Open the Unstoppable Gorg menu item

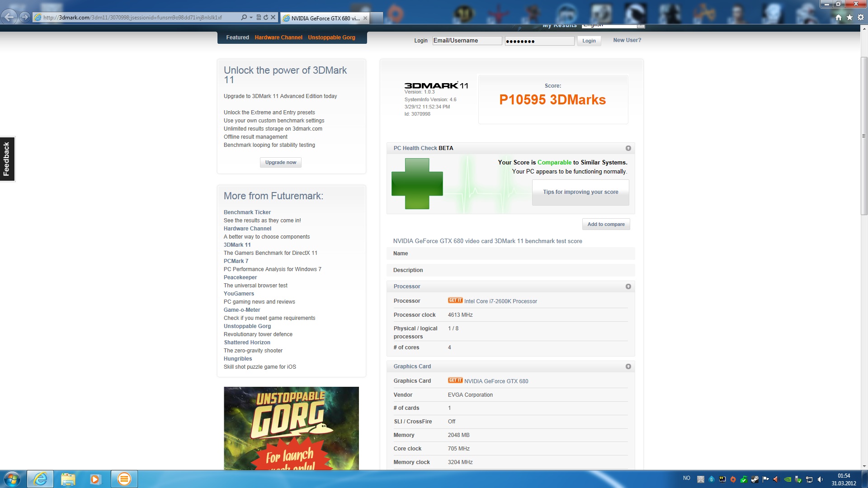click(331, 38)
